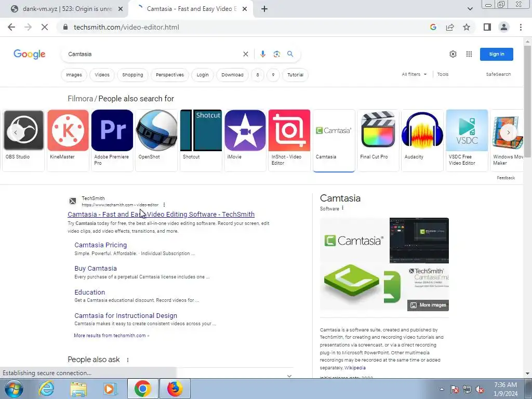Viewport: 532px width, 399px height.
Task: Select the Final Cut Pro tile
Action: pos(378,140)
